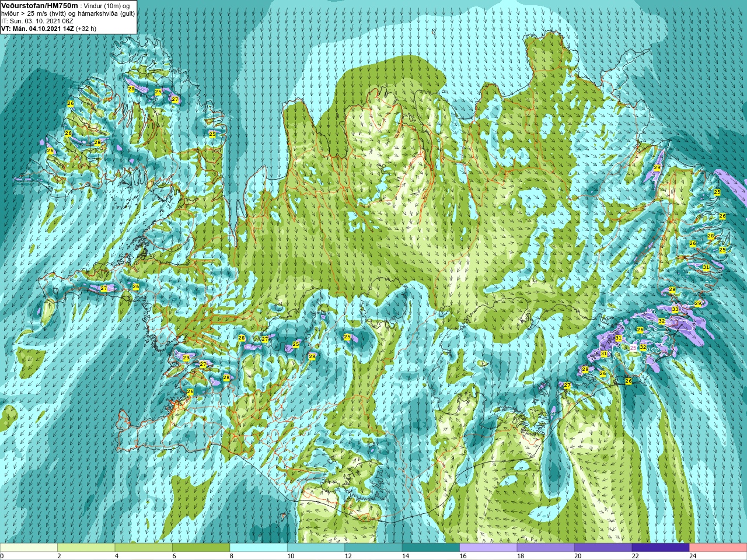Select the 4–6 m/s green legend swatch

pyautogui.click(x=144, y=548)
